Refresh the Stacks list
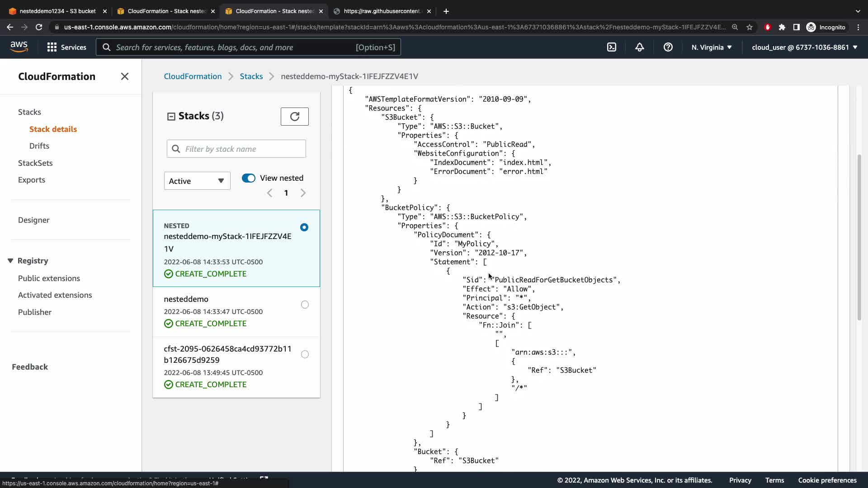This screenshot has width=868, height=488. [294, 117]
